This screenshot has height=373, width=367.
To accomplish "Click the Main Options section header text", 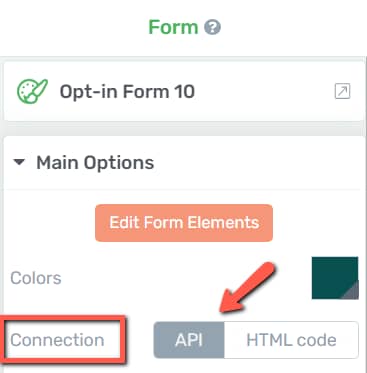I will [x=95, y=163].
